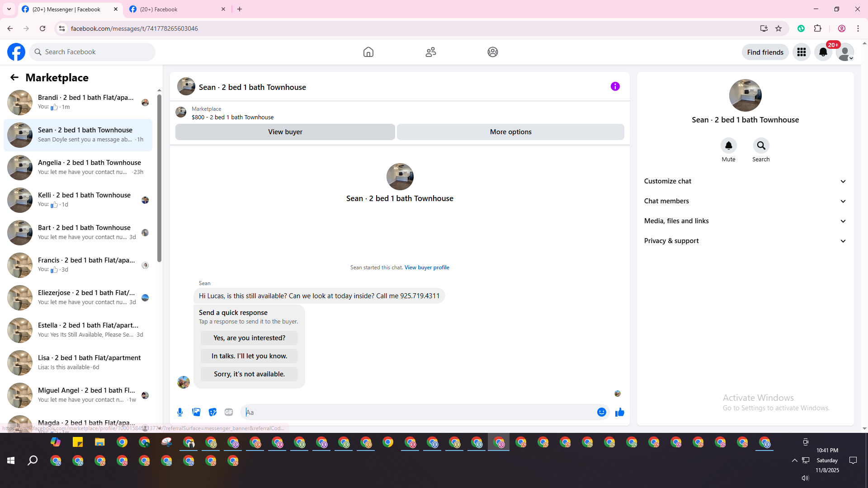868x488 pixels.
Task: Open the GIF picker icon
Action: pyautogui.click(x=229, y=412)
